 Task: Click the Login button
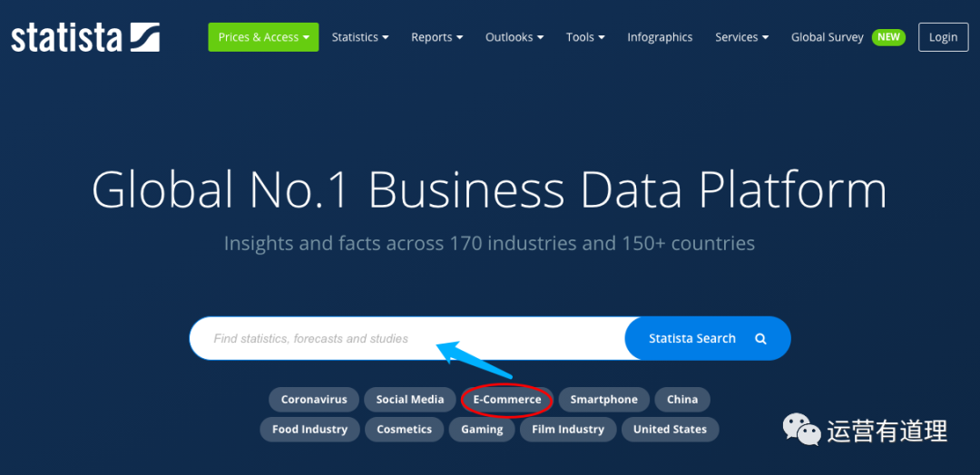coord(943,37)
